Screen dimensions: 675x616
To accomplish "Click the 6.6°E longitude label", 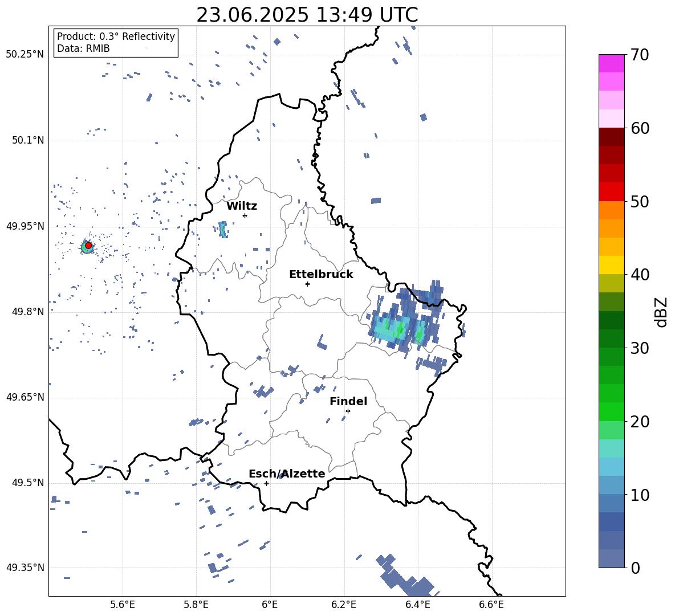I will coord(491,605).
